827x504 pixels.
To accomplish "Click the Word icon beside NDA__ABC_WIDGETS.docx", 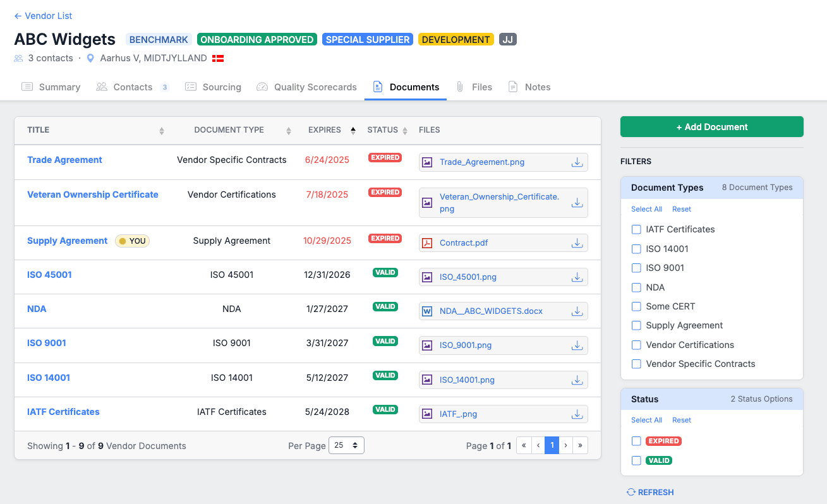I will click(x=428, y=311).
